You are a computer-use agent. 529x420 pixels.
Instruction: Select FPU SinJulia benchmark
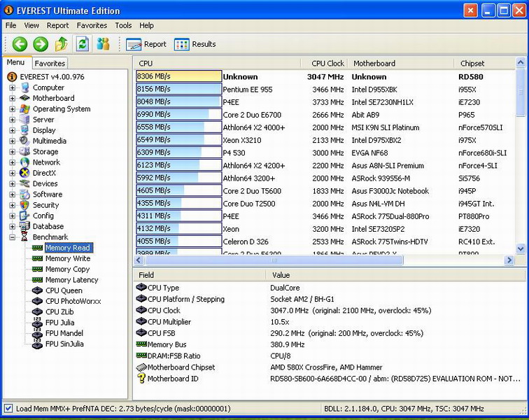(64, 344)
